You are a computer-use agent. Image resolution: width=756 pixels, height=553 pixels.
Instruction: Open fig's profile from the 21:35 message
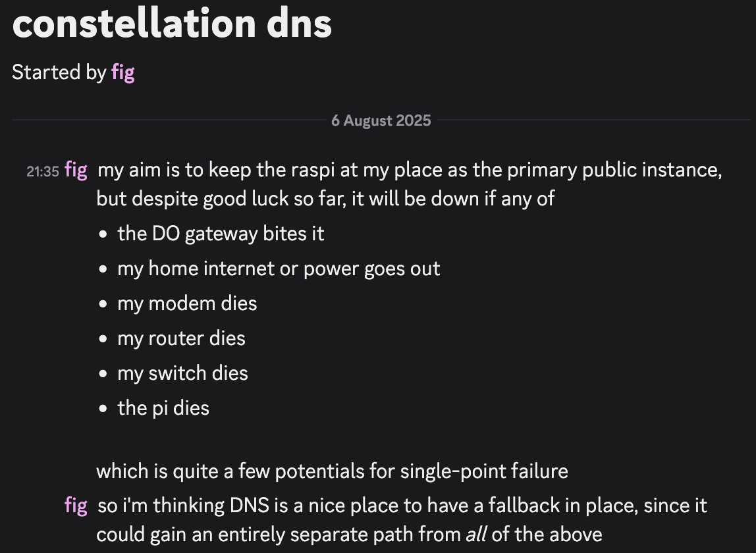coord(76,171)
